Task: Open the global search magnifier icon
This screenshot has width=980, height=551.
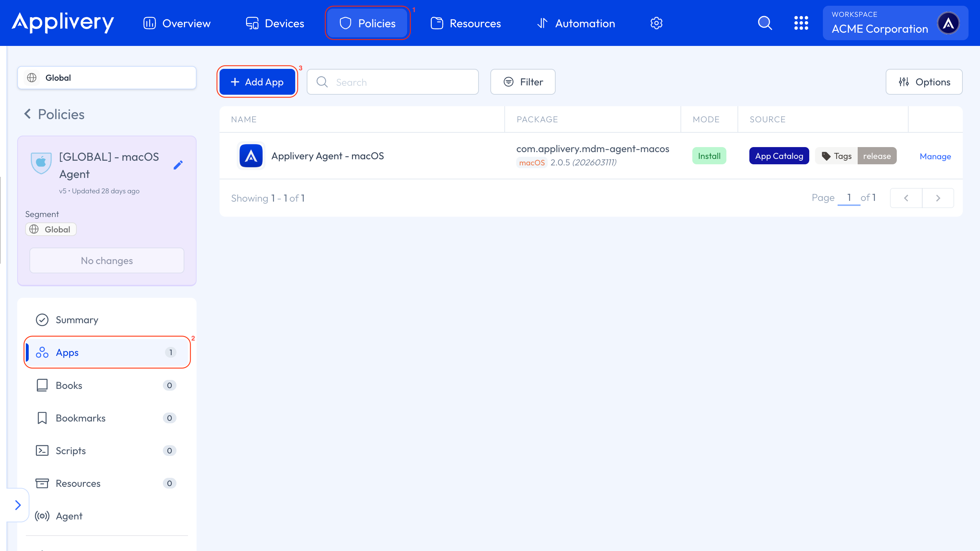Action: click(x=765, y=23)
